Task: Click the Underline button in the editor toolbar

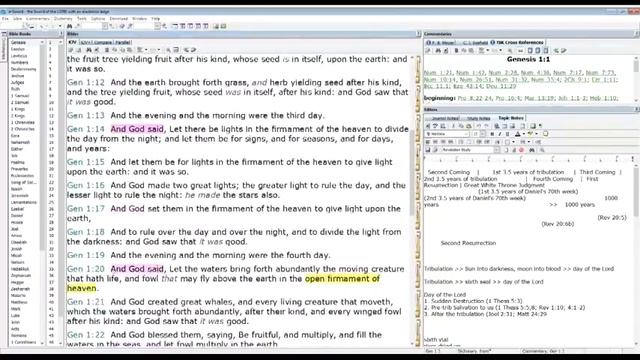Action: [507, 134]
